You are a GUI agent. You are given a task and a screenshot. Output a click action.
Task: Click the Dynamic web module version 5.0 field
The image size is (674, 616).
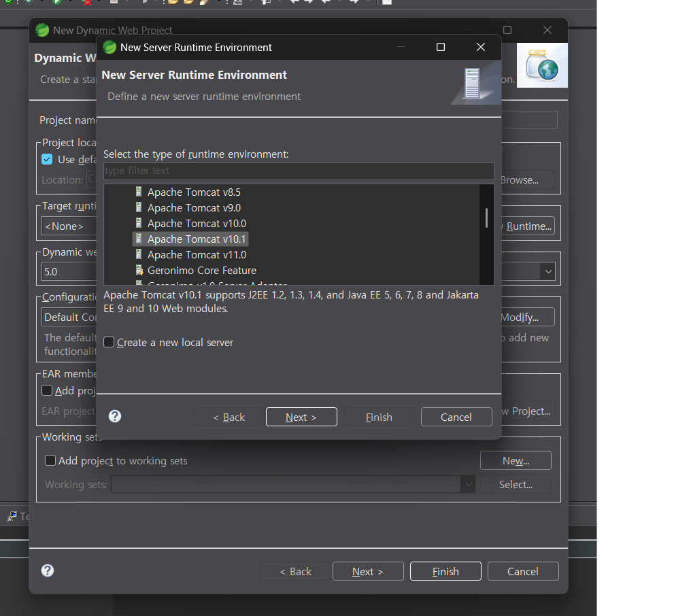point(69,271)
